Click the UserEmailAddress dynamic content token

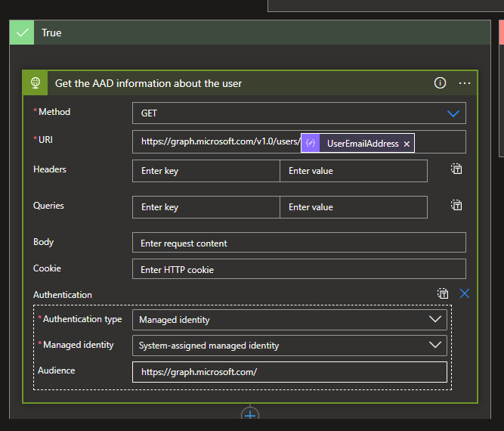[357, 143]
